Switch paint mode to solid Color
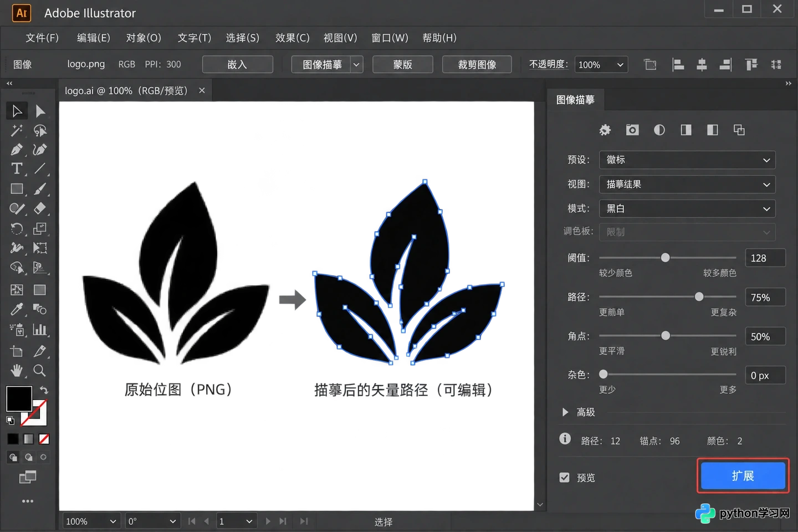 (13, 439)
